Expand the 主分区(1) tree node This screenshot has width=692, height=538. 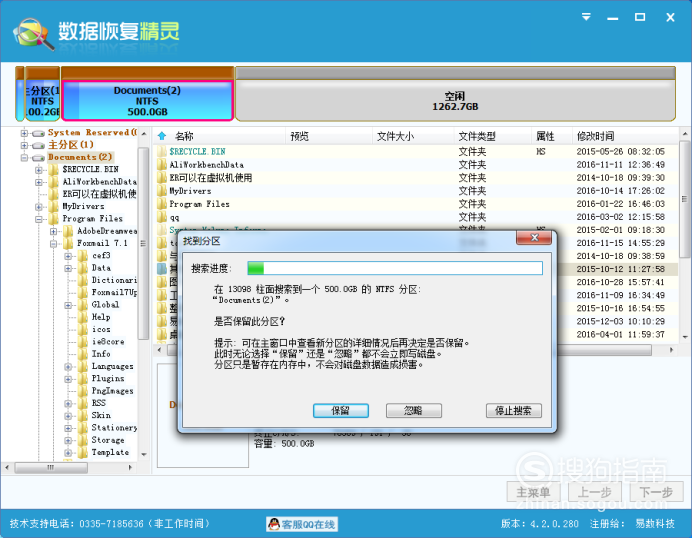24,145
